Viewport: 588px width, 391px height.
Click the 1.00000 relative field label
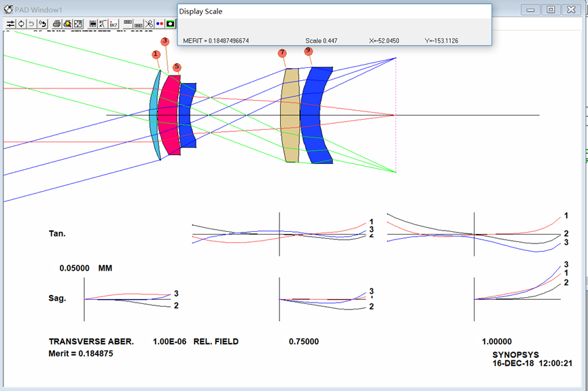click(497, 341)
